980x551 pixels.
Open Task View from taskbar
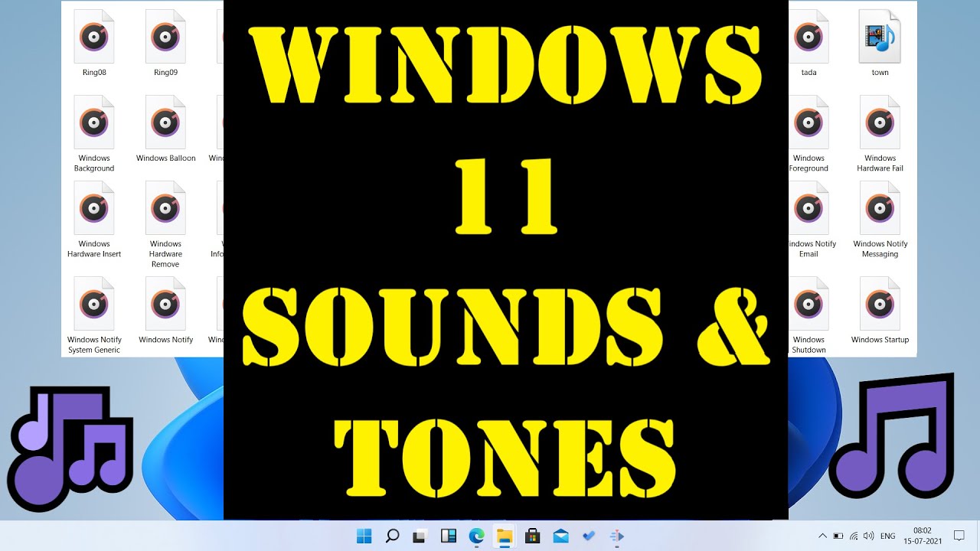[x=420, y=536]
